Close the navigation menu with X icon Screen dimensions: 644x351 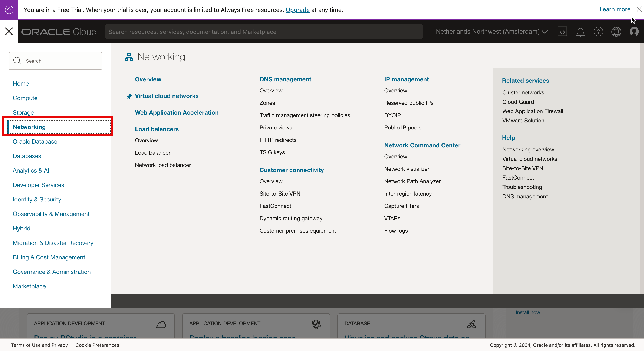[x=9, y=32]
